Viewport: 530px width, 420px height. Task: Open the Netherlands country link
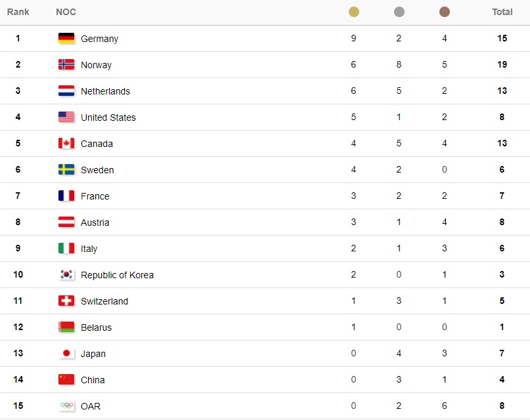tap(105, 91)
